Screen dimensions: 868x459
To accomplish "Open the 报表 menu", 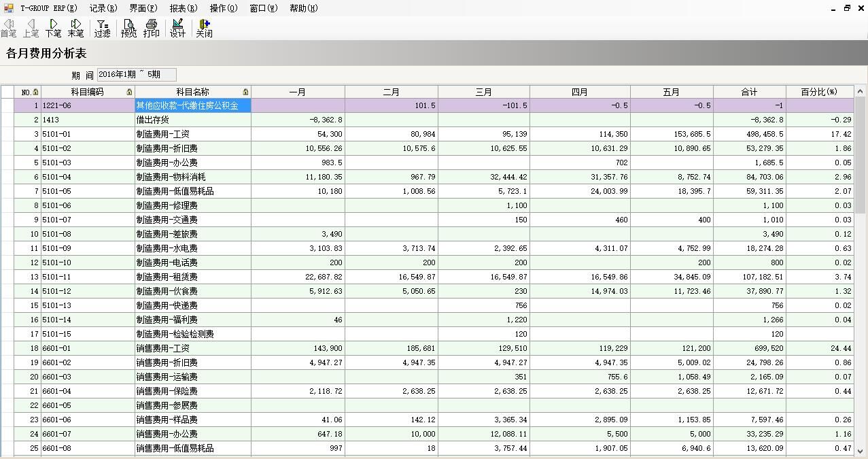I will click(x=181, y=8).
